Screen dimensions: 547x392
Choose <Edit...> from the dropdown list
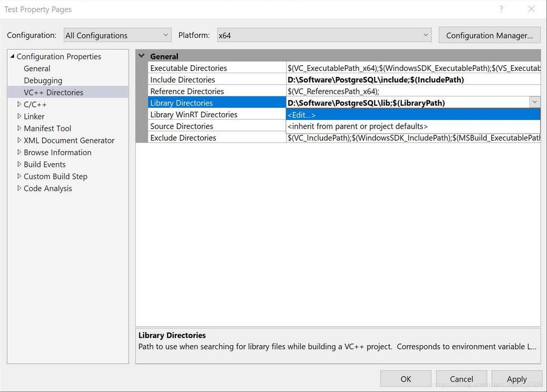413,115
